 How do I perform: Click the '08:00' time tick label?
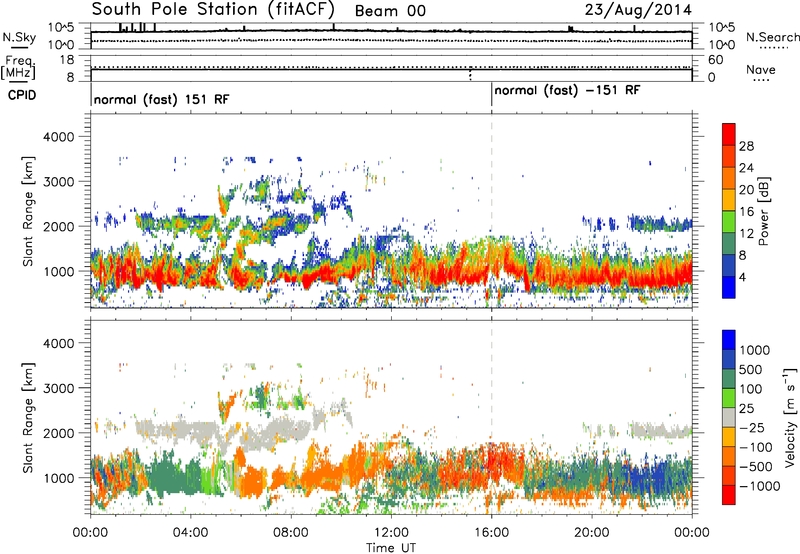291,533
